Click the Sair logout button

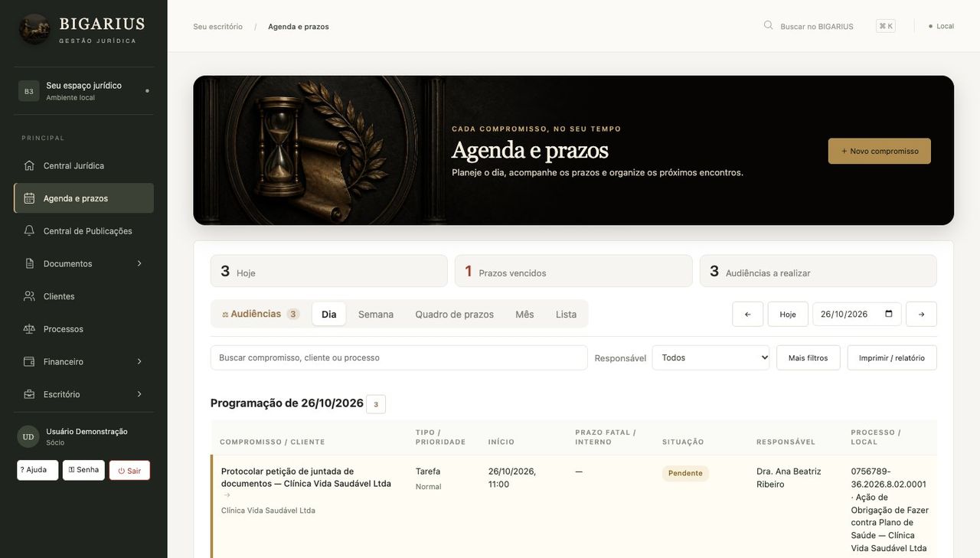point(129,471)
